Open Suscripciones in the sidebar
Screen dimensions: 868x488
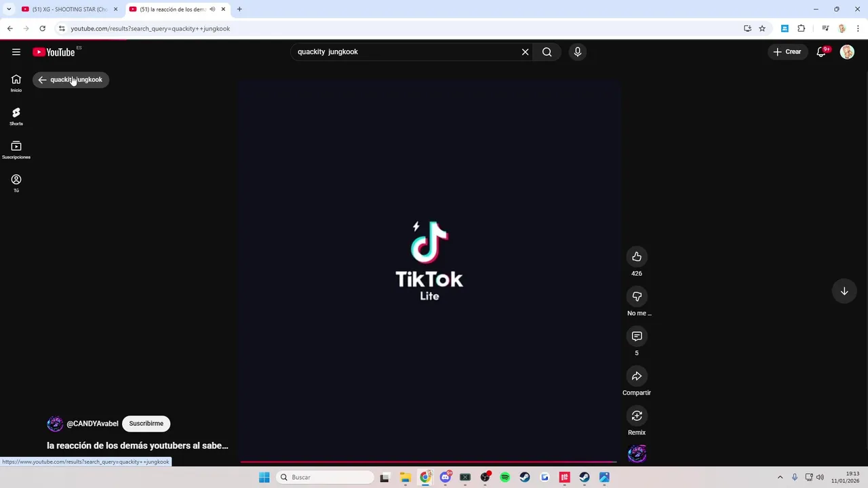tap(16, 150)
